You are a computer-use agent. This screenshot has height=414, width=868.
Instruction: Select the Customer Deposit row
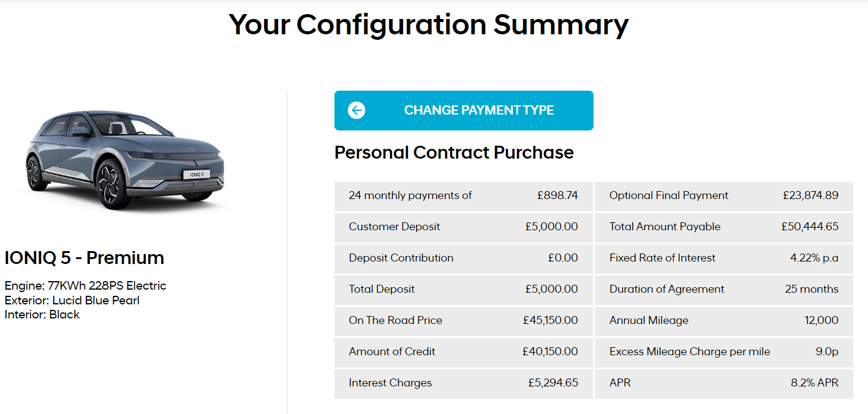coord(464,227)
